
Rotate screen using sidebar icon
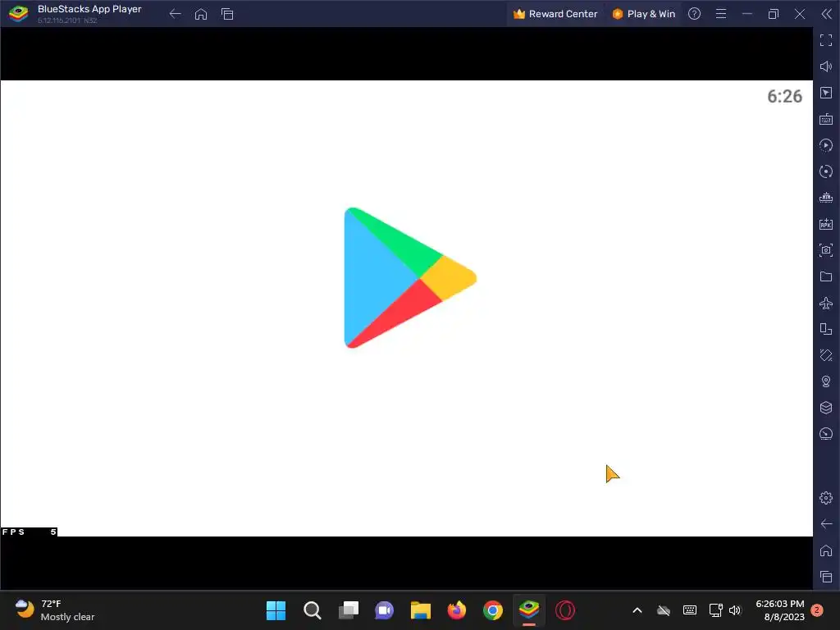pos(826,355)
